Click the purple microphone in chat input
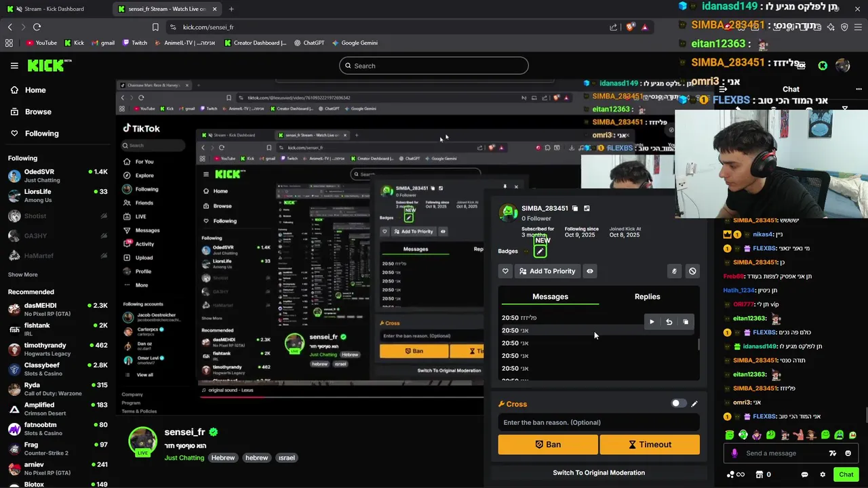The image size is (868, 488). (734, 453)
